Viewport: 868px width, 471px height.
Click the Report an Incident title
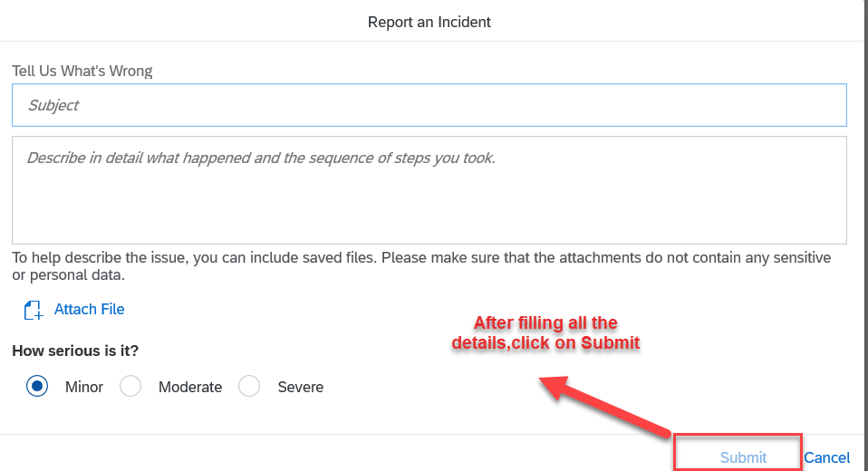(x=429, y=22)
